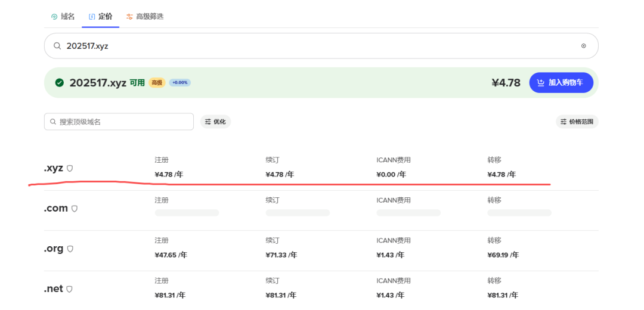Click the magnifier icon in the TLD search box

53,122
